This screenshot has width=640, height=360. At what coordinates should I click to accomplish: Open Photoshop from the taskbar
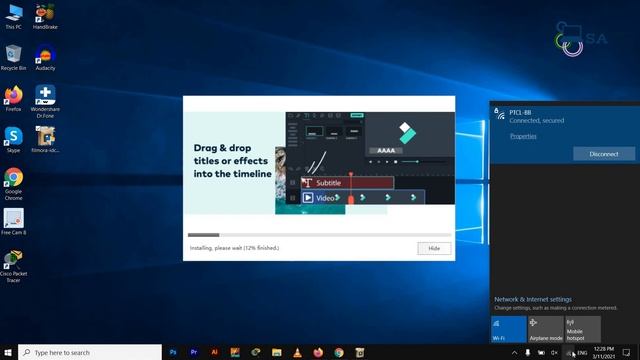[x=173, y=352]
